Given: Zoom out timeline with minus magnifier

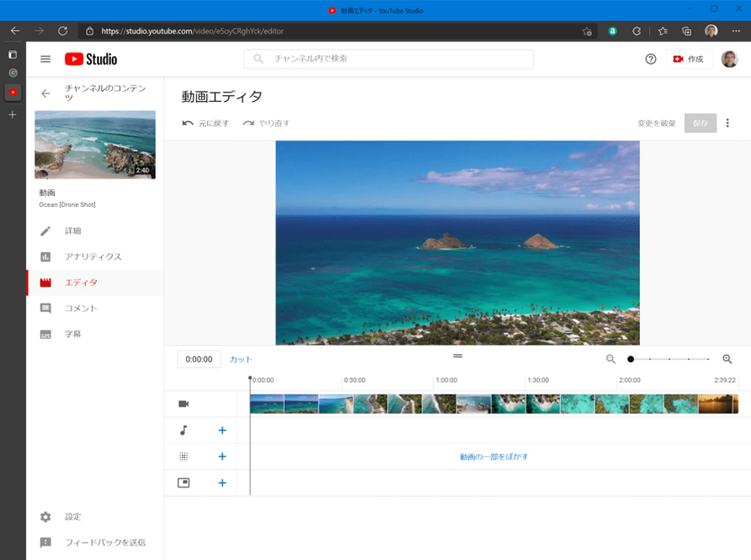Looking at the screenshot, I should [x=611, y=359].
